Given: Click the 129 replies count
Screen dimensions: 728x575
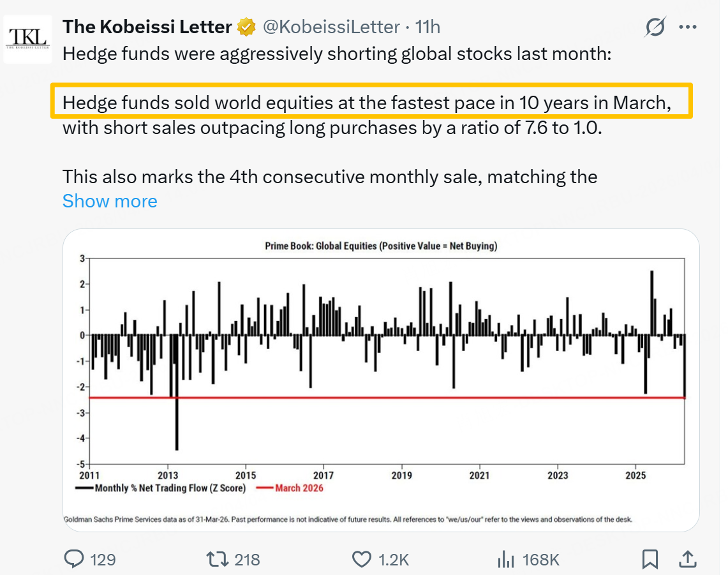Looking at the screenshot, I should 103,560.
